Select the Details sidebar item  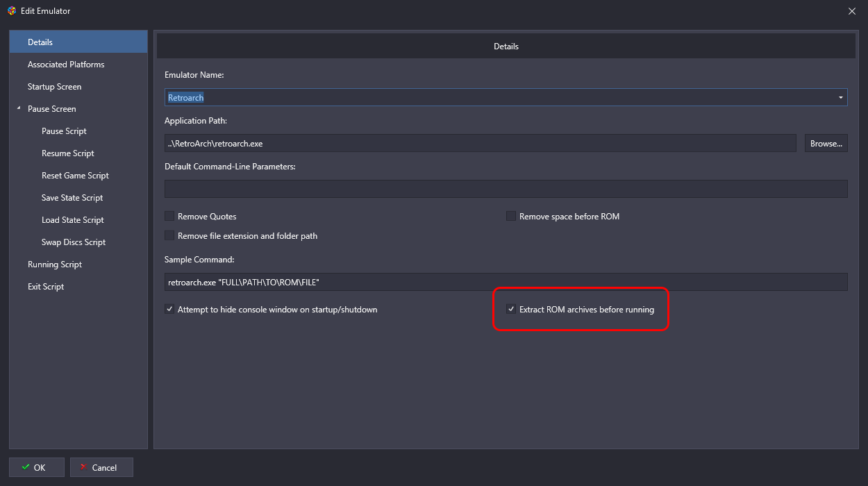pos(78,42)
